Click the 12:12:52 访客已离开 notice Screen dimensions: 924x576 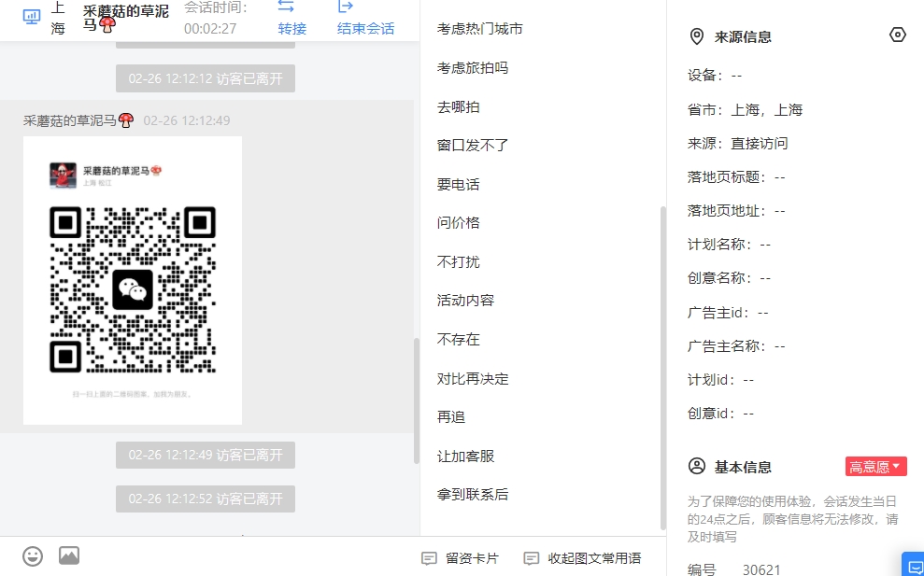pos(205,499)
